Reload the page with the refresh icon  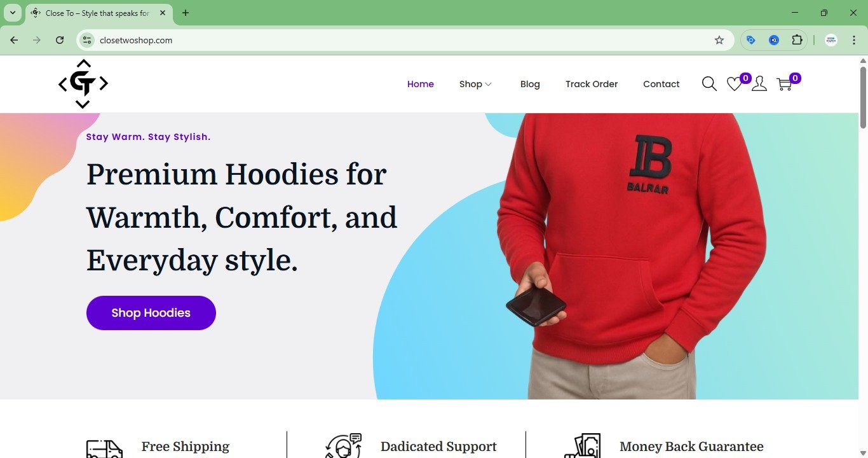tap(60, 40)
